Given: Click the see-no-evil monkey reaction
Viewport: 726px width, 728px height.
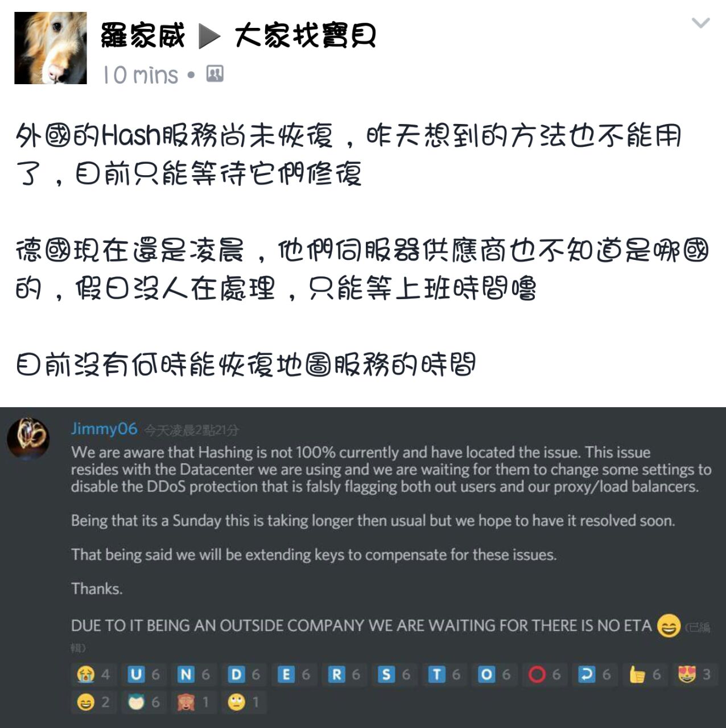Looking at the screenshot, I should point(194,702).
